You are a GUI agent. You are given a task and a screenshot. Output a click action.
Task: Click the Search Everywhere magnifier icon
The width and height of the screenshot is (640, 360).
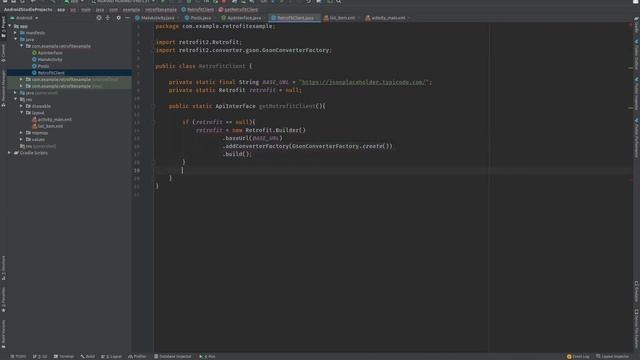(339, 2)
